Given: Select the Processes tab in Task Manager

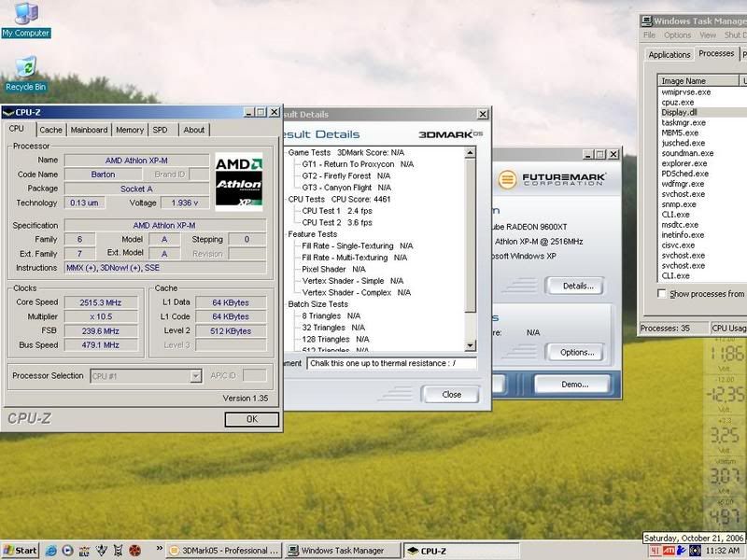Looking at the screenshot, I should 716,53.
